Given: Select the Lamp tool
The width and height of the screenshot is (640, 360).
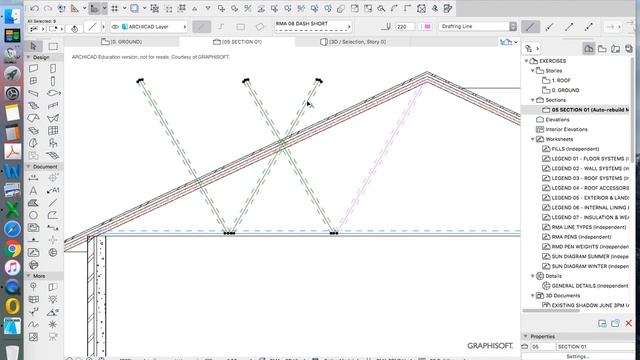Looking at the screenshot, I should [x=53, y=299].
